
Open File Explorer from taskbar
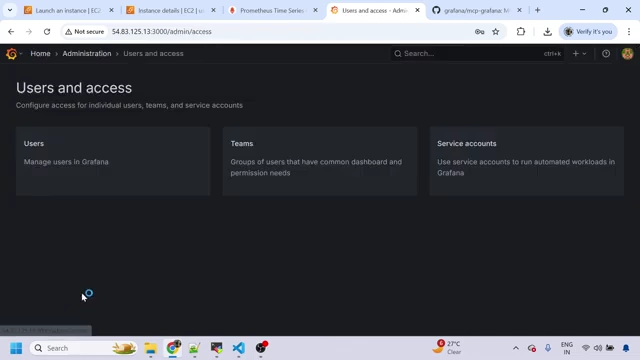(x=151, y=348)
